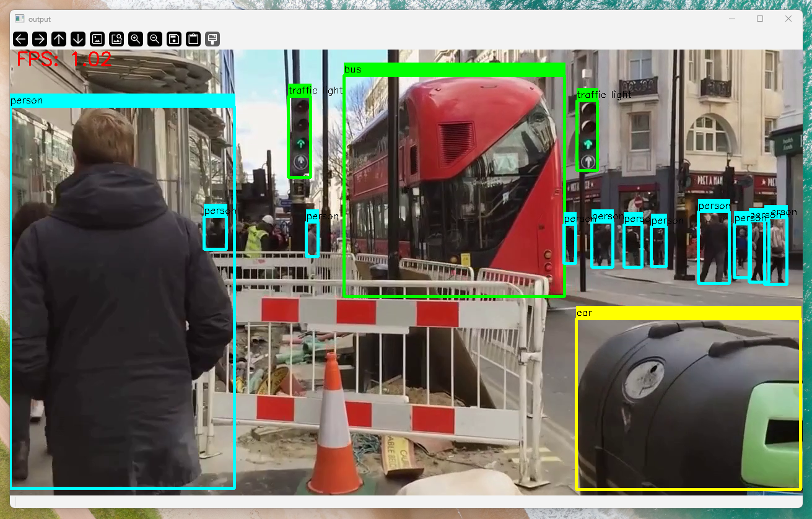Copy image to clipboard

pyautogui.click(x=193, y=39)
